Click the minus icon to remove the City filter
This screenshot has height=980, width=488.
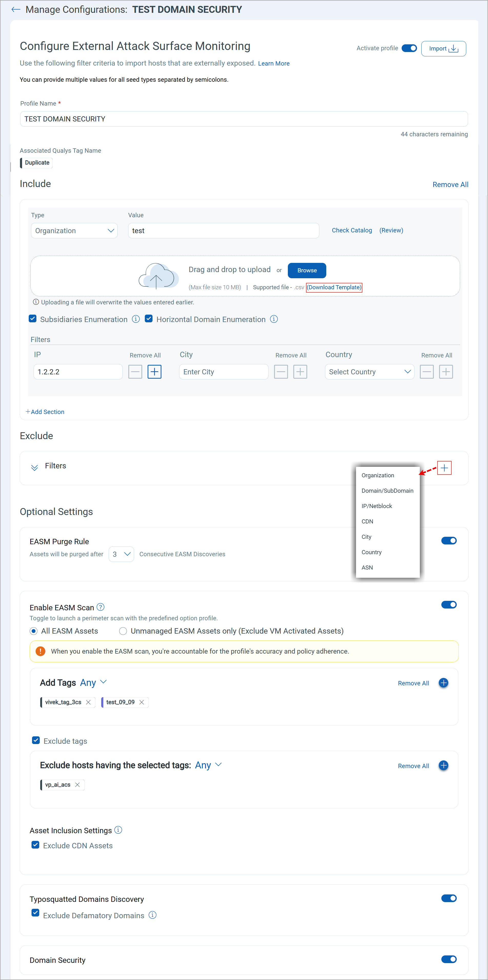(281, 372)
